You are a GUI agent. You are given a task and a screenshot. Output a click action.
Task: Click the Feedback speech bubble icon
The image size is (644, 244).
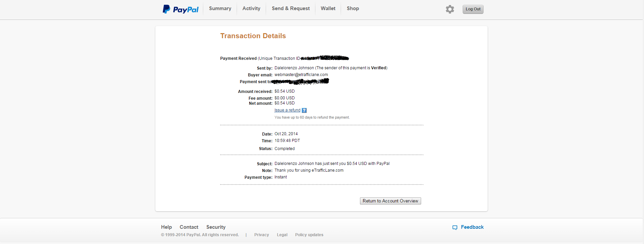coord(455,227)
